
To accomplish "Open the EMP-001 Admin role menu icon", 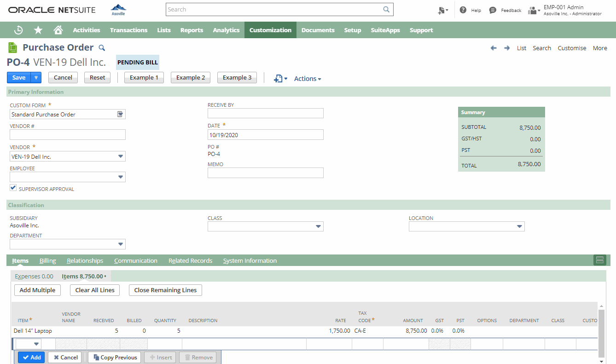I will tap(534, 10).
